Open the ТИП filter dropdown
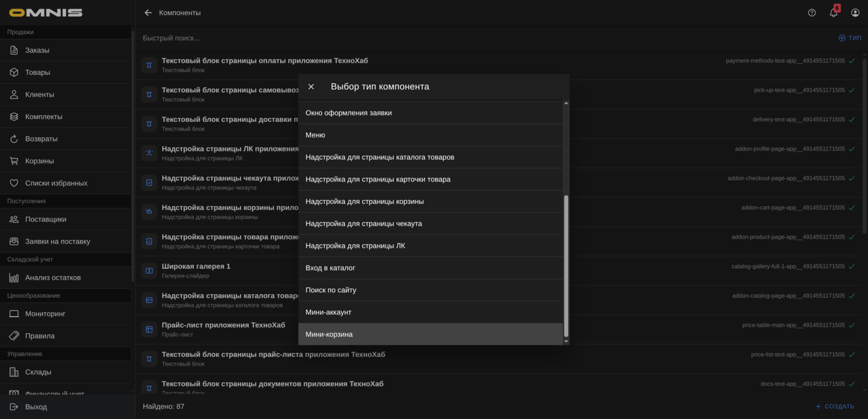 coord(850,38)
